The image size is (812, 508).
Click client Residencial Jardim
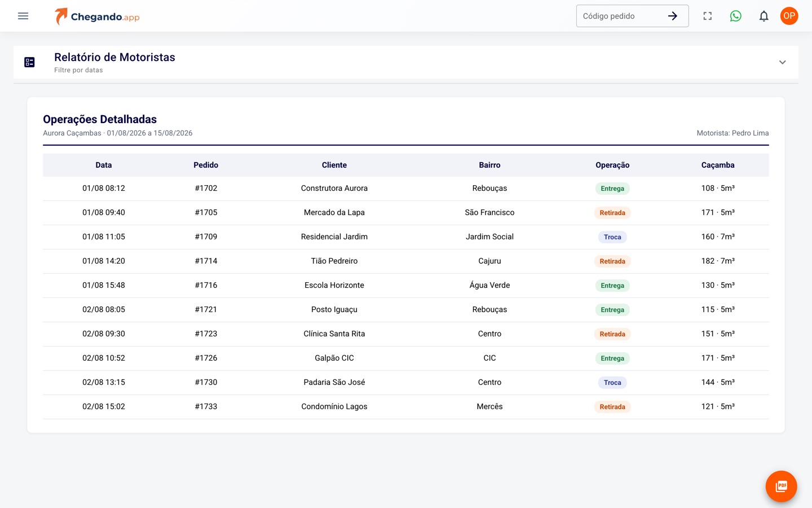pos(334,237)
